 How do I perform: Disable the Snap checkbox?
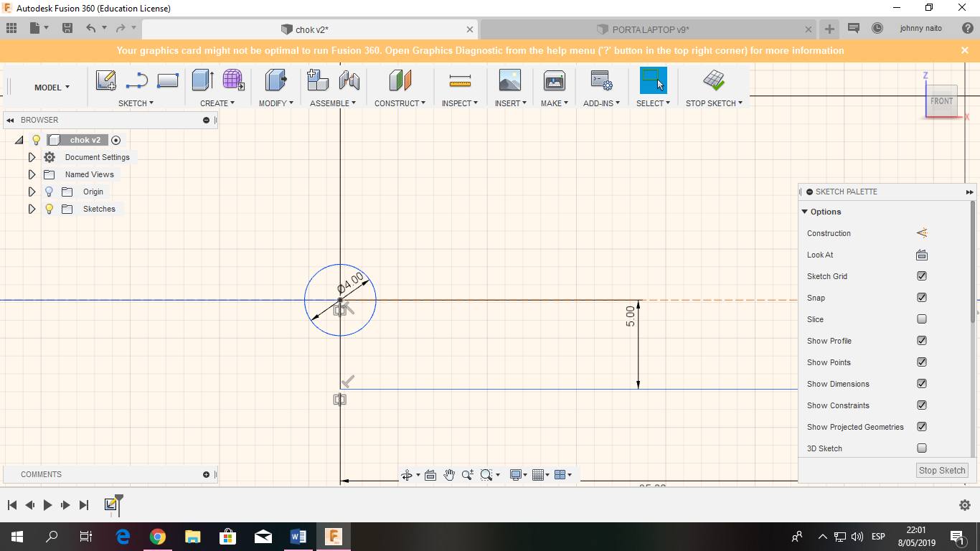[922, 298]
